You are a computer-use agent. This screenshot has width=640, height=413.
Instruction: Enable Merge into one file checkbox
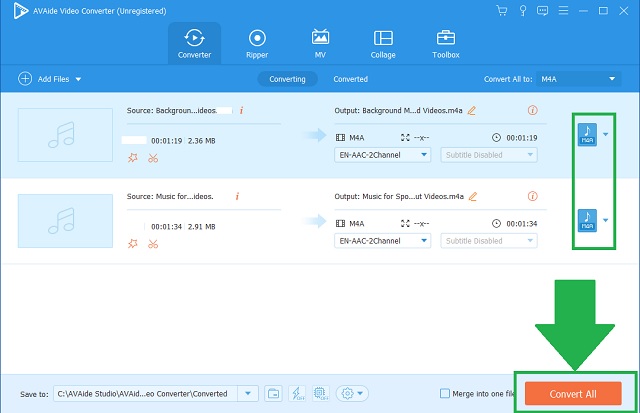click(445, 394)
